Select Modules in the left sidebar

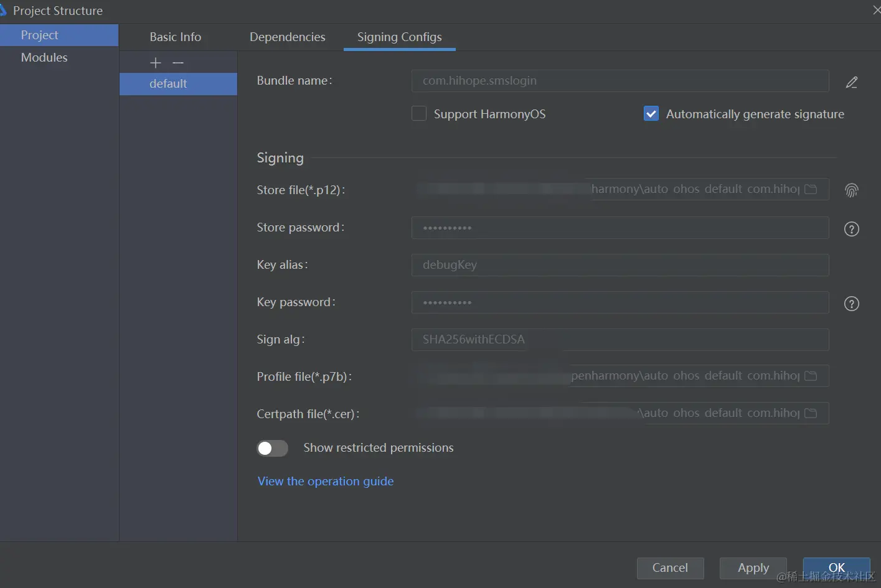point(59,57)
